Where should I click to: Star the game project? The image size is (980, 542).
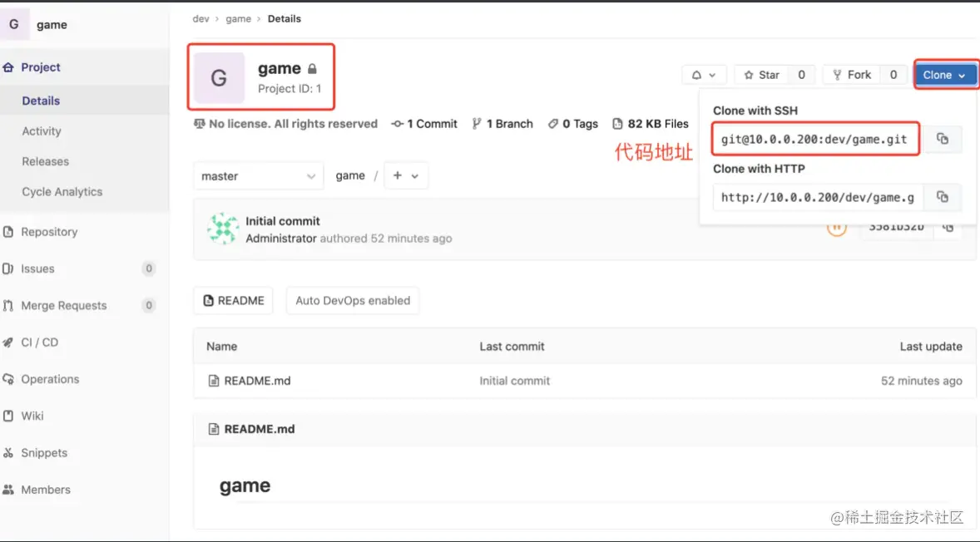click(761, 75)
